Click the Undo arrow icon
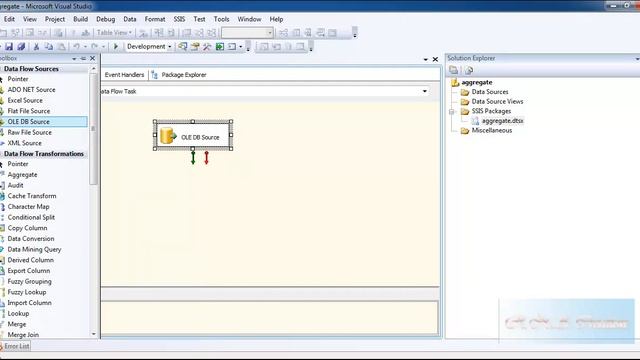 [x=76, y=47]
